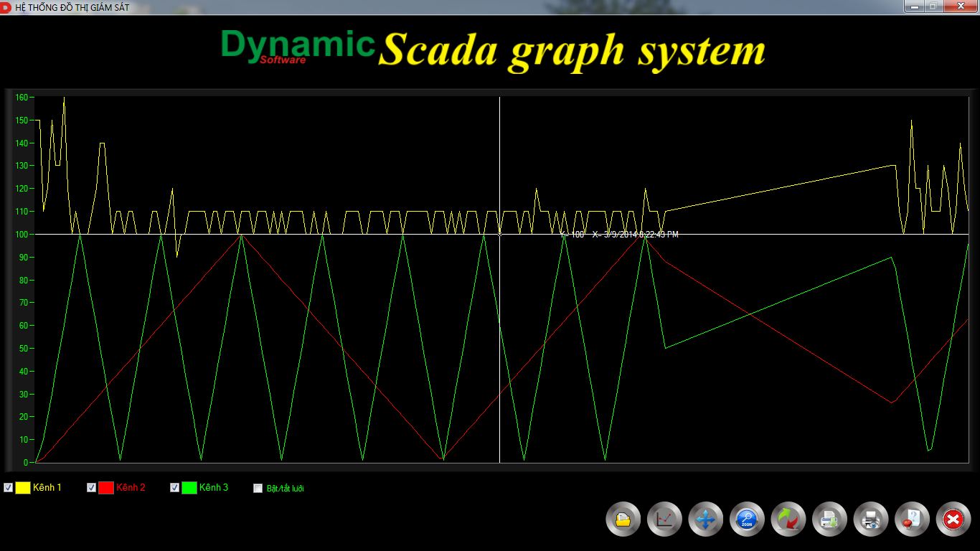This screenshot has width=980, height=551.
Task: Click the green Kênh 3 color swatch
Action: pyautogui.click(x=189, y=488)
